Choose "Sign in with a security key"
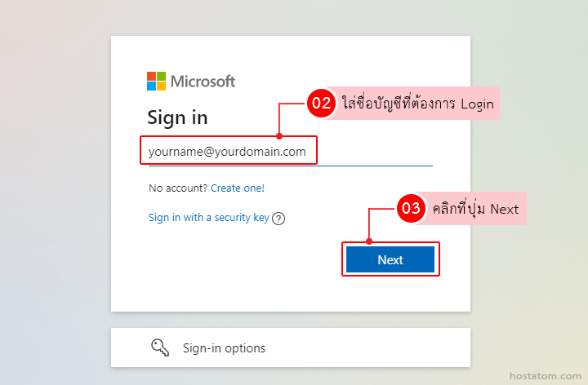 (208, 218)
